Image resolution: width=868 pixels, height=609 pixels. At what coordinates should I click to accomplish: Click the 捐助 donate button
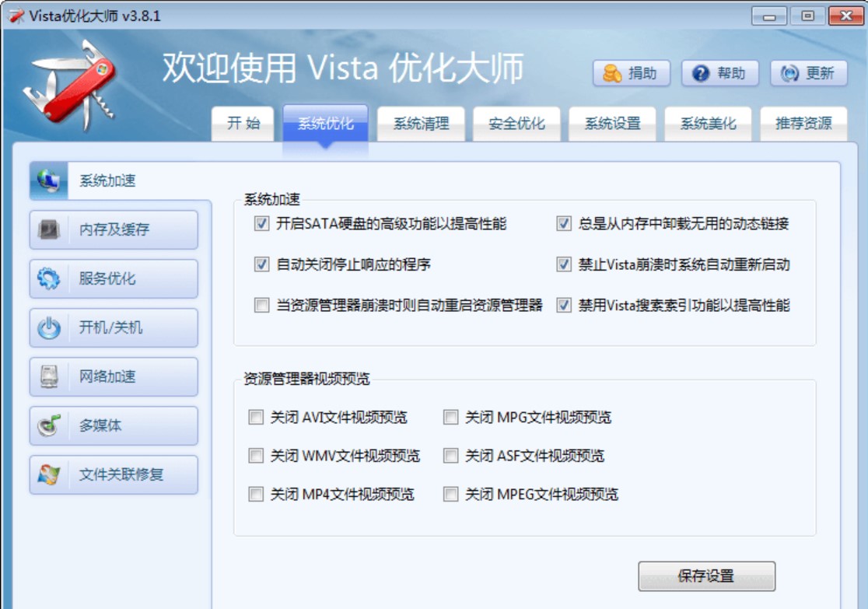point(632,73)
